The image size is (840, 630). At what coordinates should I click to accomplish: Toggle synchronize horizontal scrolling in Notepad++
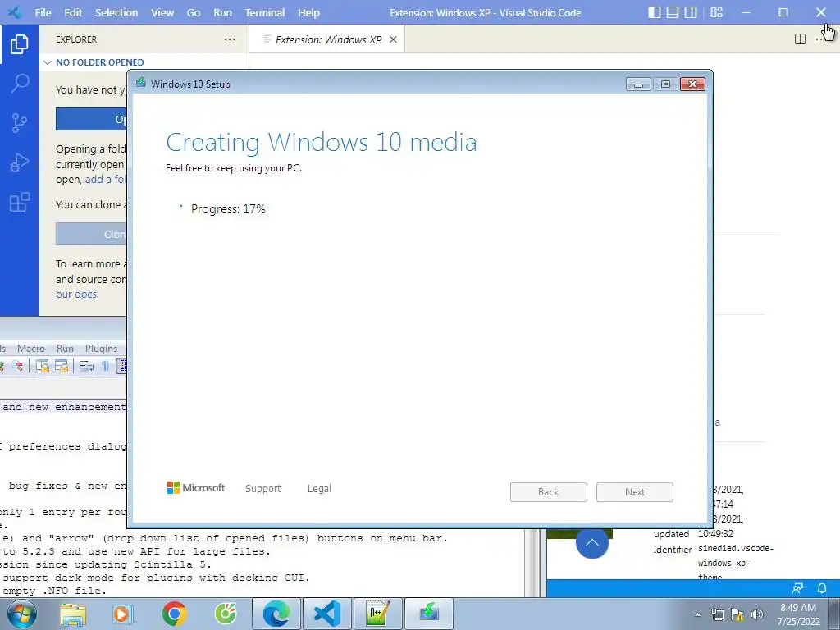[x=62, y=366]
